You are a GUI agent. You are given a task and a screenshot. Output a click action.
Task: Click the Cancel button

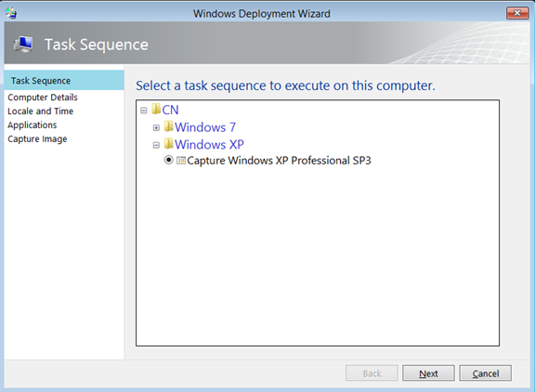tap(485, 373)
